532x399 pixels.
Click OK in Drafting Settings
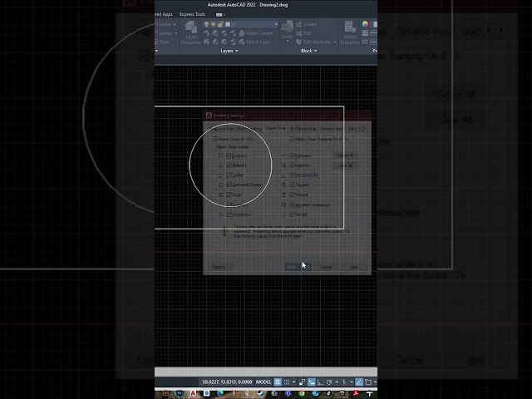click(x=298, y=267)
